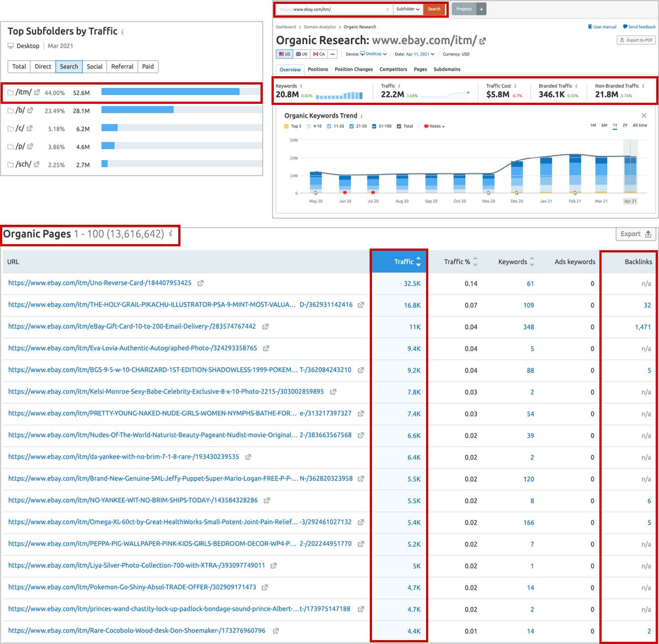
Task: Open the User manual link
Action: point(602,27)
